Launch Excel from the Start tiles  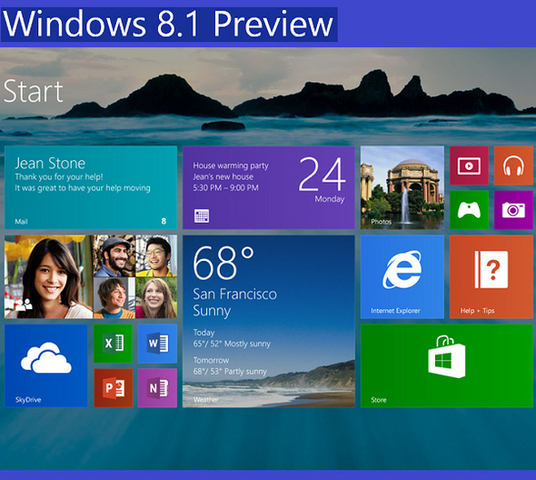click(113, 343)
